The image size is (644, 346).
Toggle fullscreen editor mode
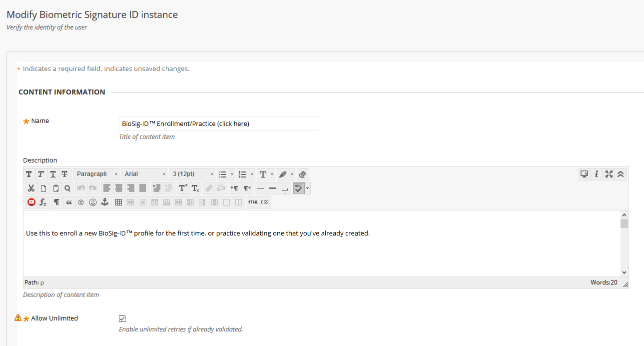click(609, 174)
